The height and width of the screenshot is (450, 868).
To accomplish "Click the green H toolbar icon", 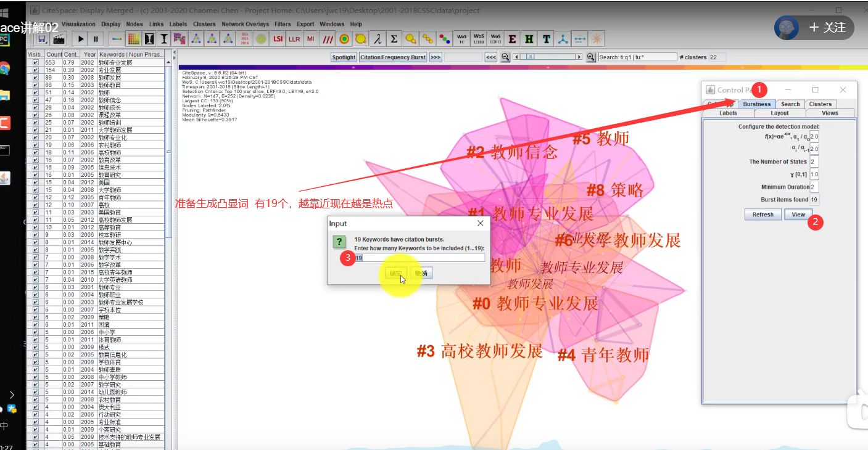I will point(529,39).
